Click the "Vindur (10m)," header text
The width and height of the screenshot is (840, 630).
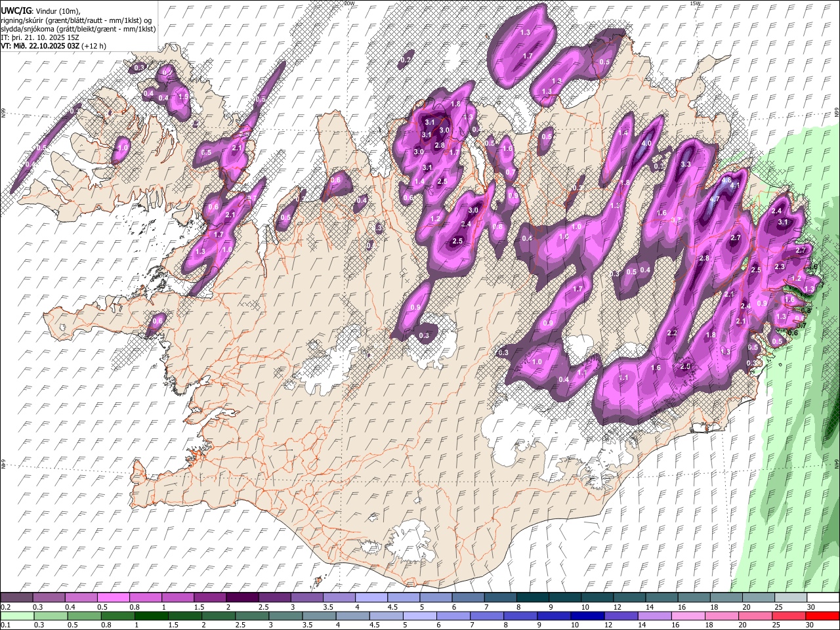[x=58, y=10]
